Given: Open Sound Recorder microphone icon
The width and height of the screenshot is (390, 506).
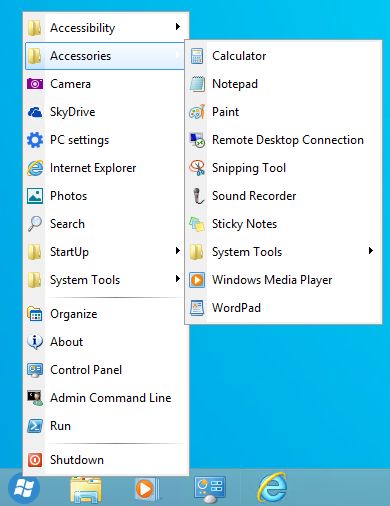Looking at the screenshot, I should click(198, 196).
